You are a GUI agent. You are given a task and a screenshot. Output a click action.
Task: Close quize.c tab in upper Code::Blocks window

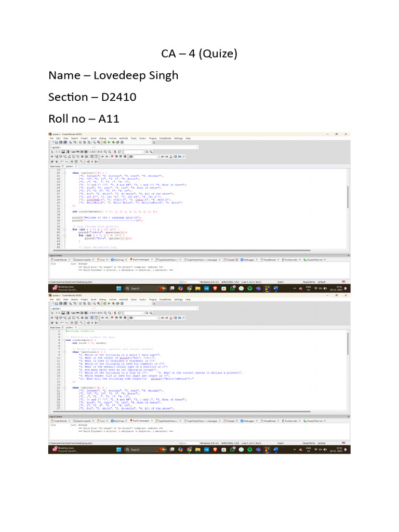(76, 166)
